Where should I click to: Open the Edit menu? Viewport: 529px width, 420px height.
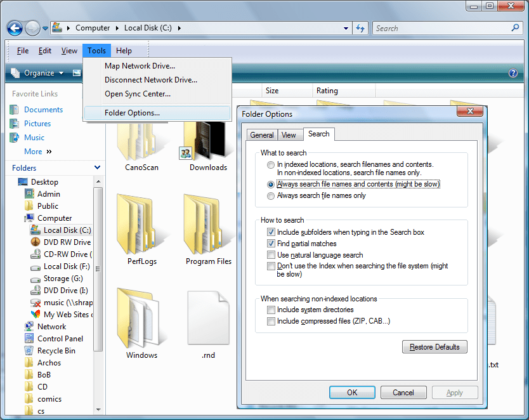44,51
